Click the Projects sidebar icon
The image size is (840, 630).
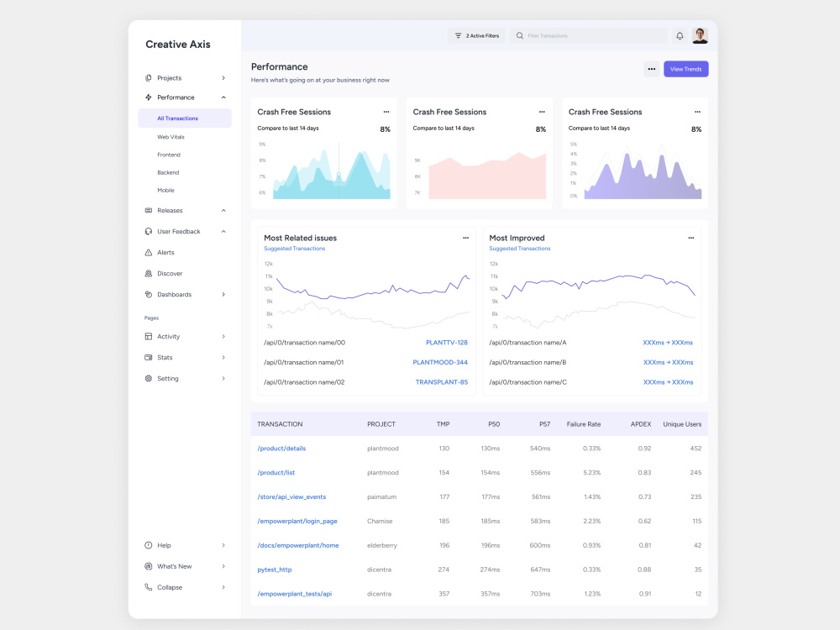coord(149,77)
